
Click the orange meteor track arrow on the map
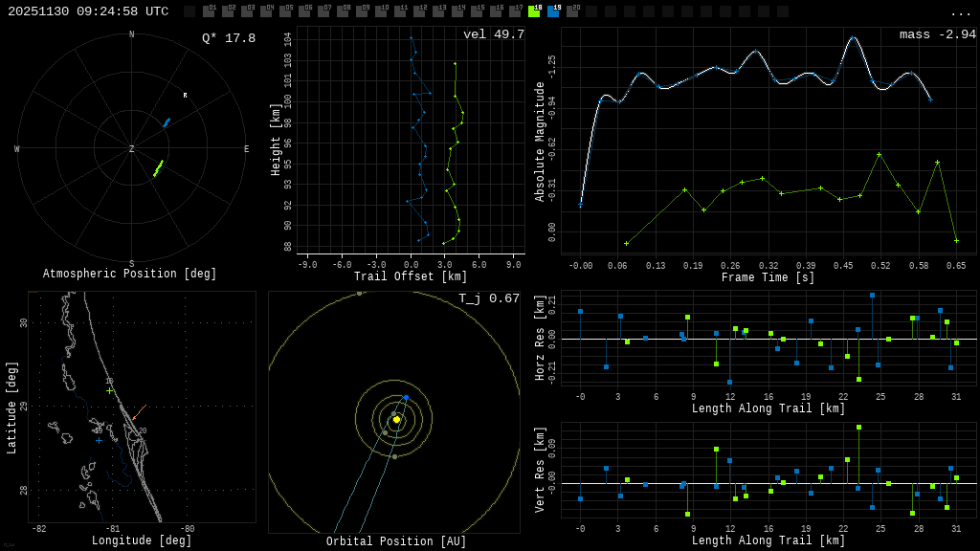point(139,412)
